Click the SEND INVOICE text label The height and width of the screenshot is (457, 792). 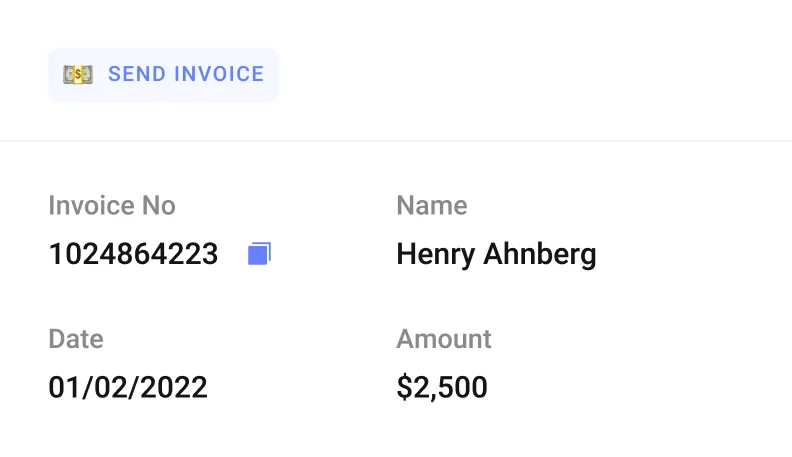[x=186, y=75]
